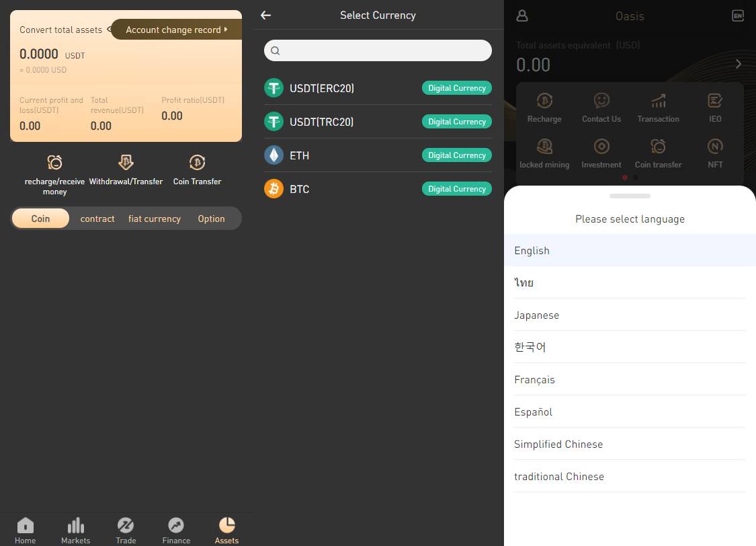Viewport: 756px width, 546px height.
Task: Expand total assets details chevron
Action: pyautogui.click(x=738, y=64)
